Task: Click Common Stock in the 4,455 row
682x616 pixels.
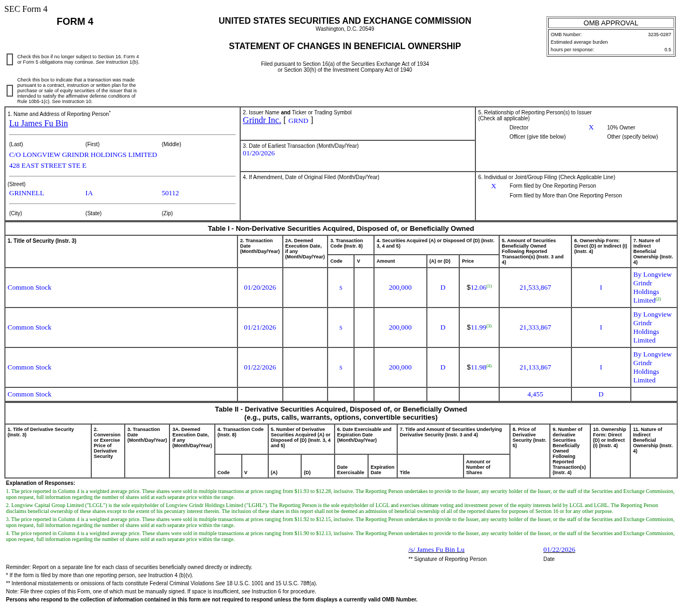Action: click(30, 394)
